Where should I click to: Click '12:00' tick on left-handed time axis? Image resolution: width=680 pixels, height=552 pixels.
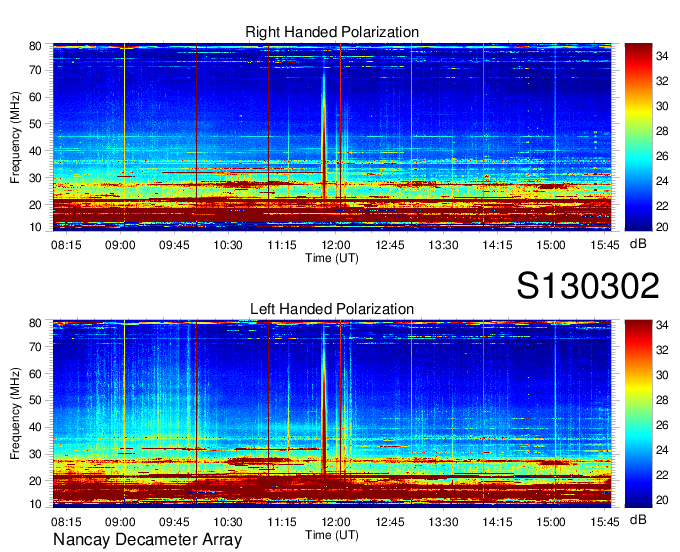click(336, 522)
